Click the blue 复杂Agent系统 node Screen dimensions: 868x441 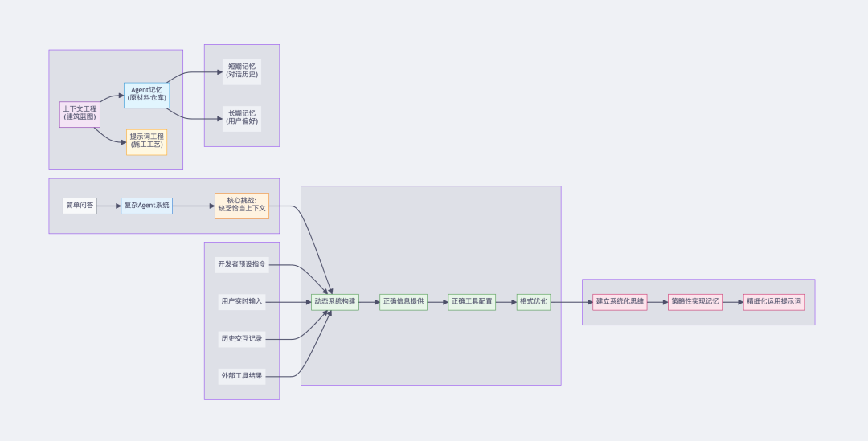(146, 206)
